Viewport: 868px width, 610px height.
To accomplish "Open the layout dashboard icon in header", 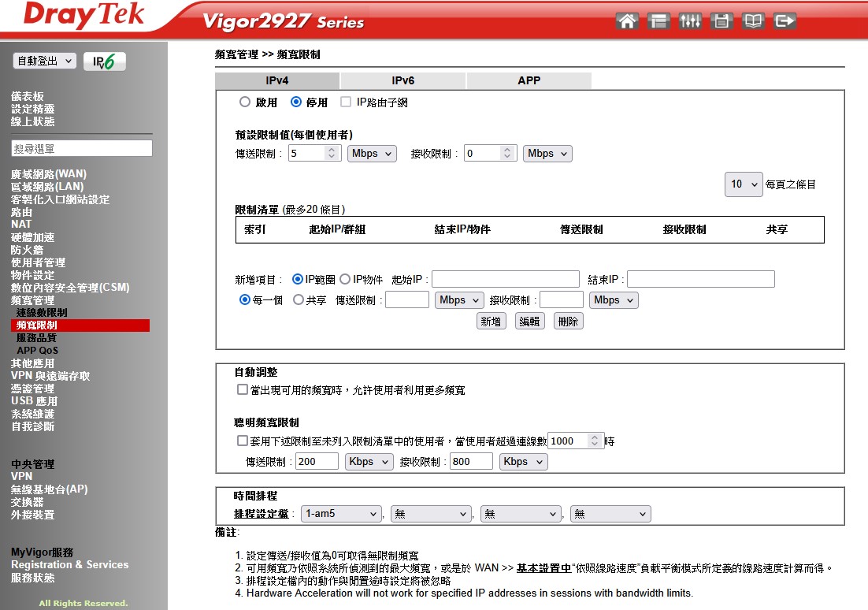I will [x=658, y=21].
